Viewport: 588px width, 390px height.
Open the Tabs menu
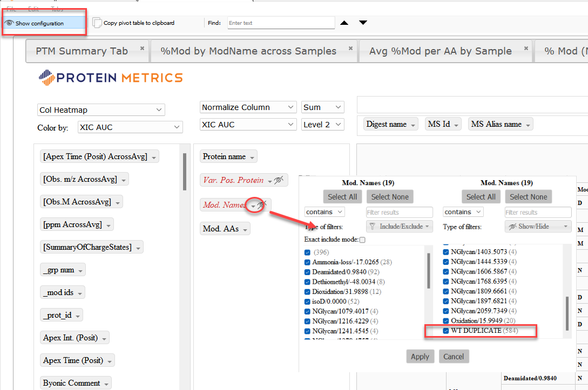point(57,9)
